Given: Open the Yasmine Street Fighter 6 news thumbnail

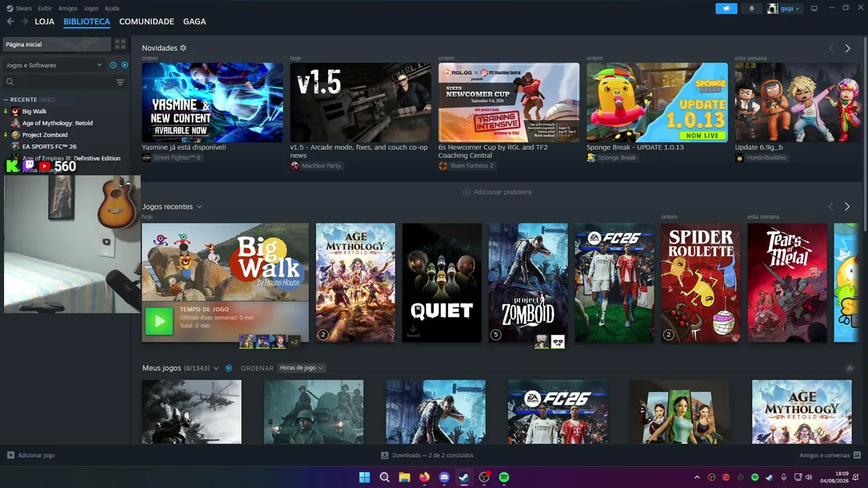Looking at the screenshot, I should (212, 102).
